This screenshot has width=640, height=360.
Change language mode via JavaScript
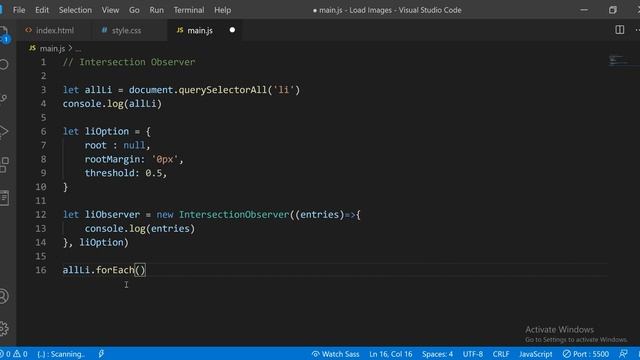536,354
